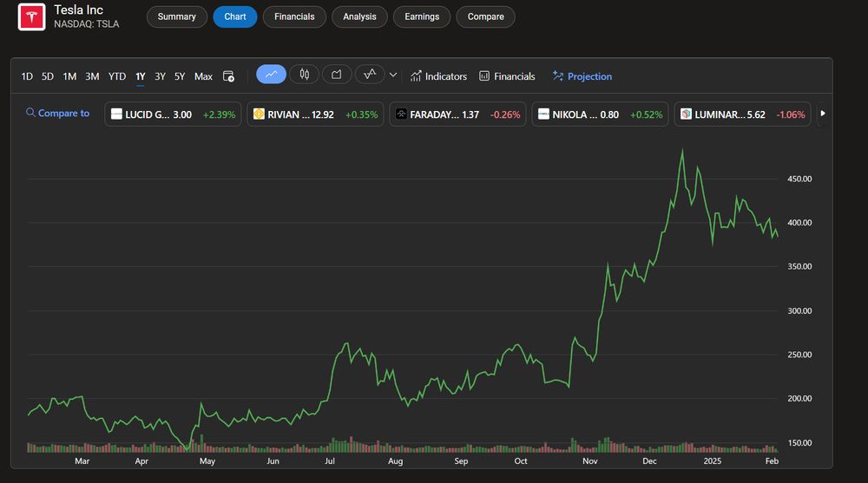The width and height of the screenshot is (868, 483).
Task: Click the 150.00 price axis label
Action: [x=799, y=442]
